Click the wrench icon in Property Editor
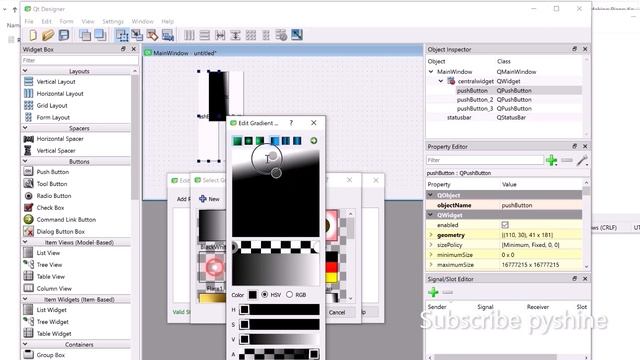Viewport: 640px width, 360px height. click(582, 160)
